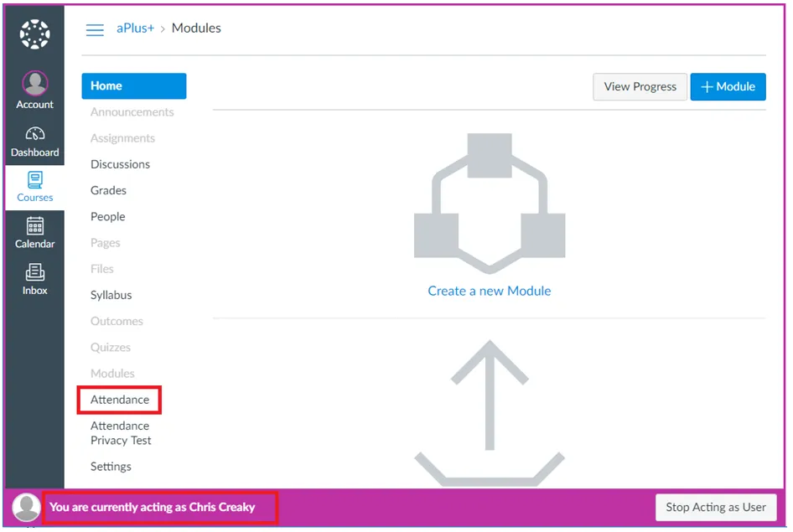793x532 pixels.
Task: Go to Dashboard via speedometer icon
Action: (x=35, y=134)
